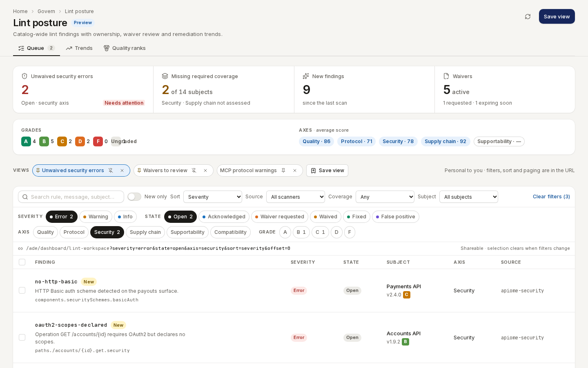588x368 pixels.
Task: Click the dark Save view button at top
Action: 557,16
